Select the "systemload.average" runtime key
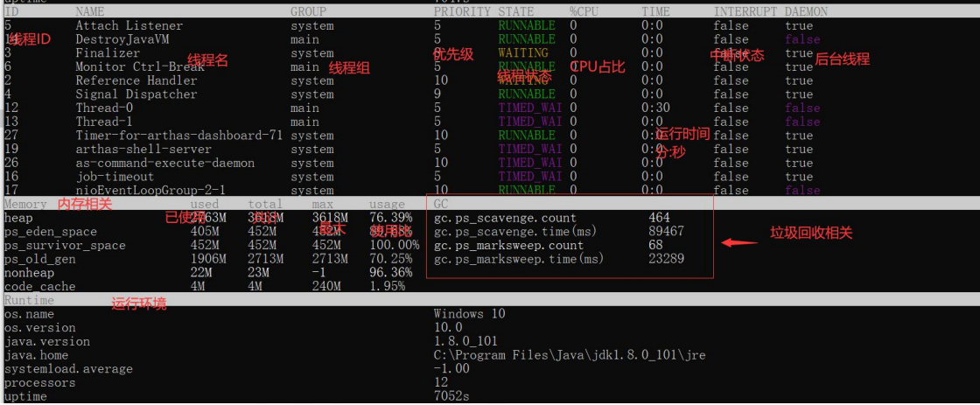Image resolution: width=980 pixels, height=405 pixels. pyautogui.click(x=68, y=369)
